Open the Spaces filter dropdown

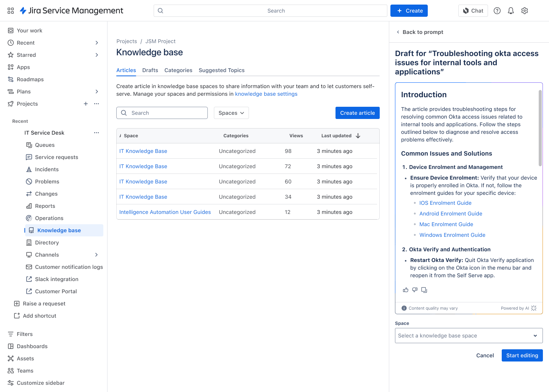pyautogui.click(x=231, y=113)
